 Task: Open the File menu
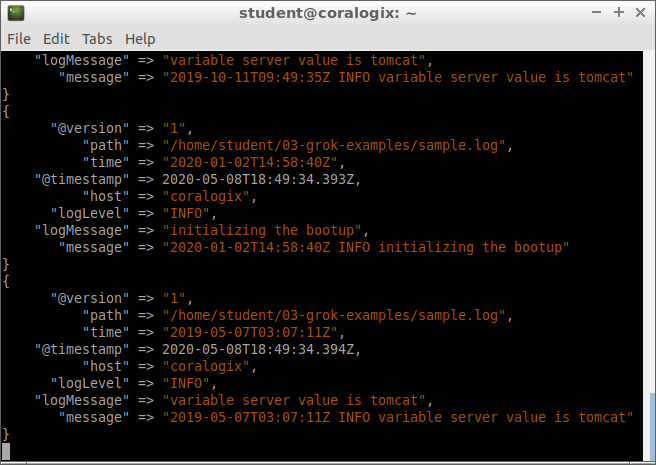pos(19,39)
